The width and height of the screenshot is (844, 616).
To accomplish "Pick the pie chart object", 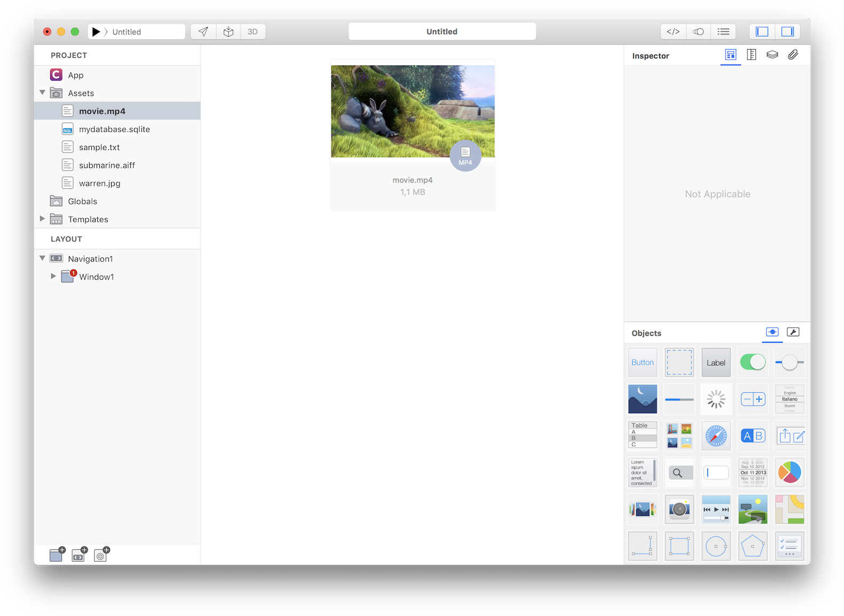I will 790,472.
